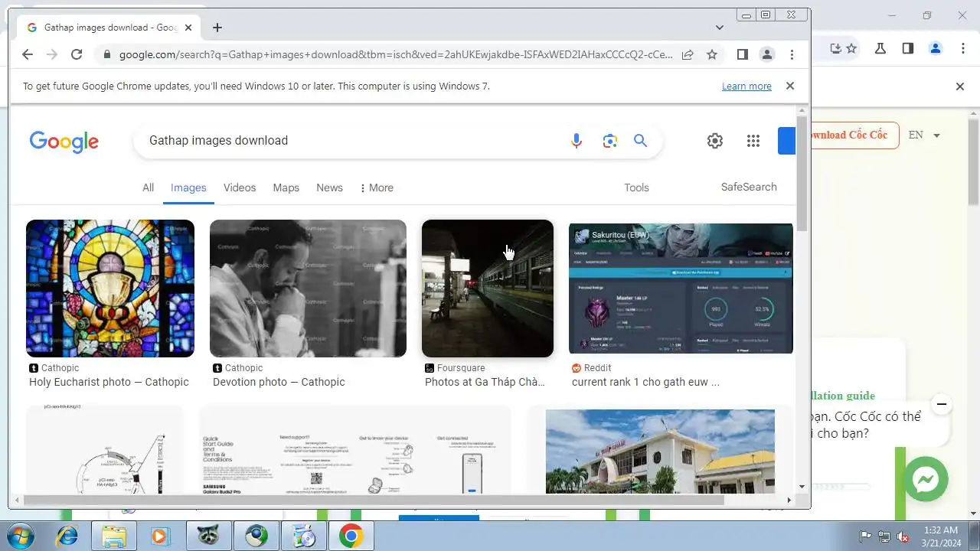Launch Internet Explorer from taskbar

point(67,536)
